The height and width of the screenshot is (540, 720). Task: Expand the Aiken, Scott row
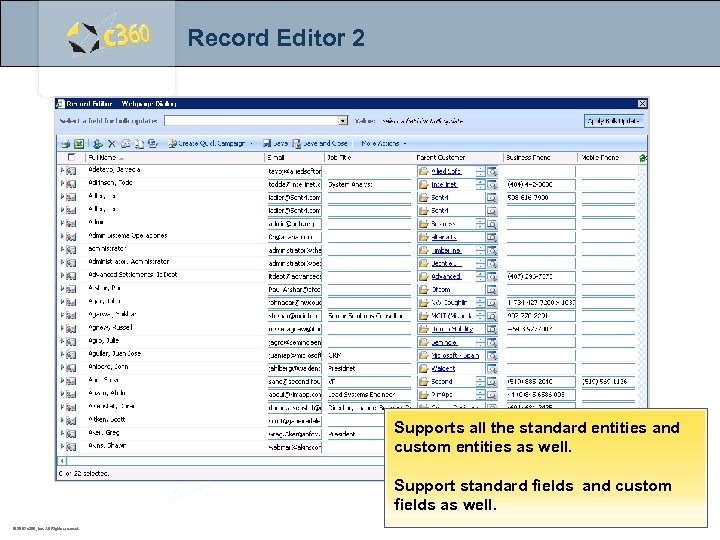(62, 420)
